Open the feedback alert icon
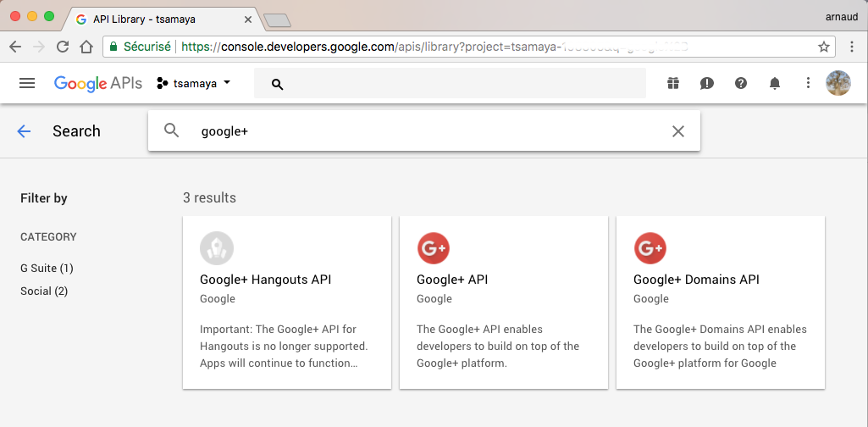Image resolution: width=868 pixels, height=427 pixels. click(x=706, y=84)
